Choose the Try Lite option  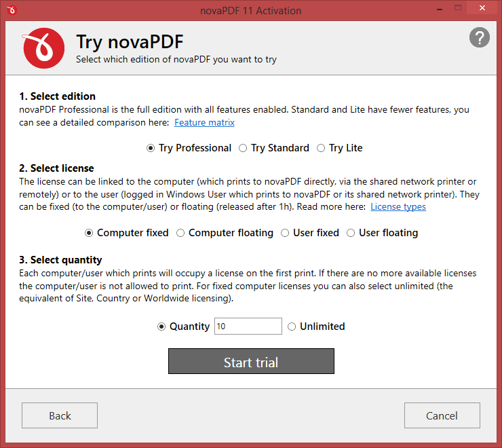(340, 148)
